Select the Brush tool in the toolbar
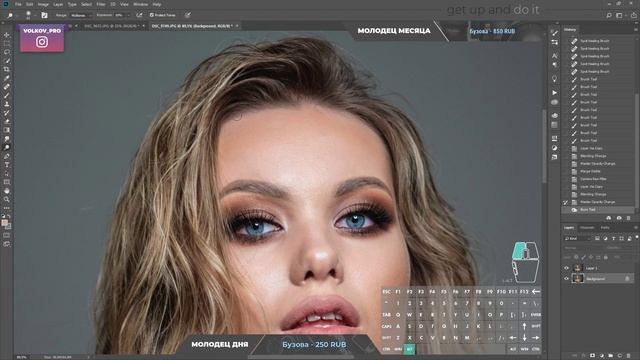This screenshot has width=640, height=360. coord(7,96)
